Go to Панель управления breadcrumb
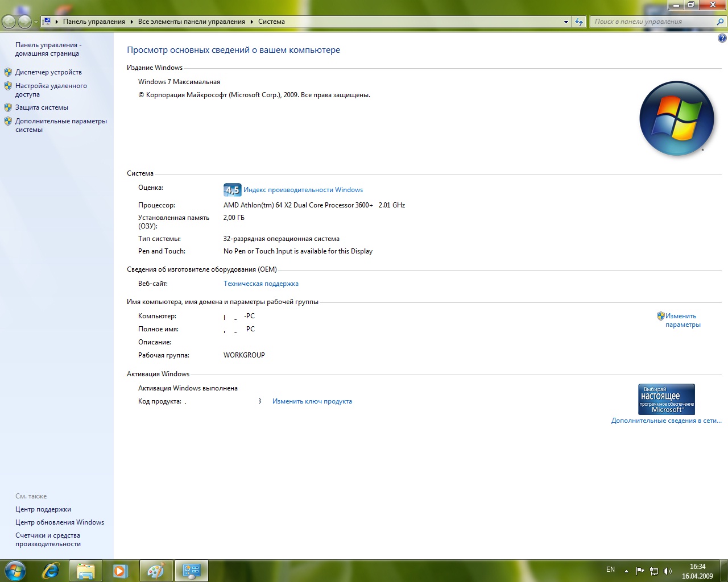 (x=94, y=22)
